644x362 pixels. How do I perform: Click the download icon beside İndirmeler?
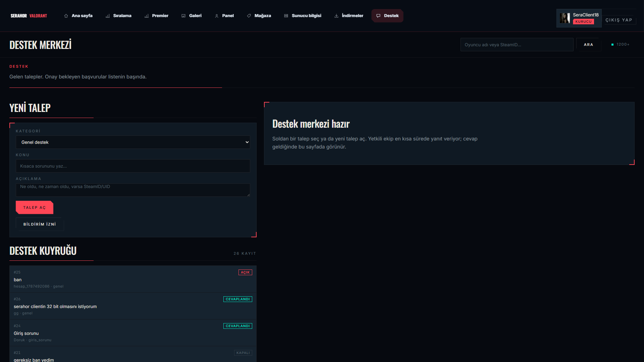tap(336, 16)
